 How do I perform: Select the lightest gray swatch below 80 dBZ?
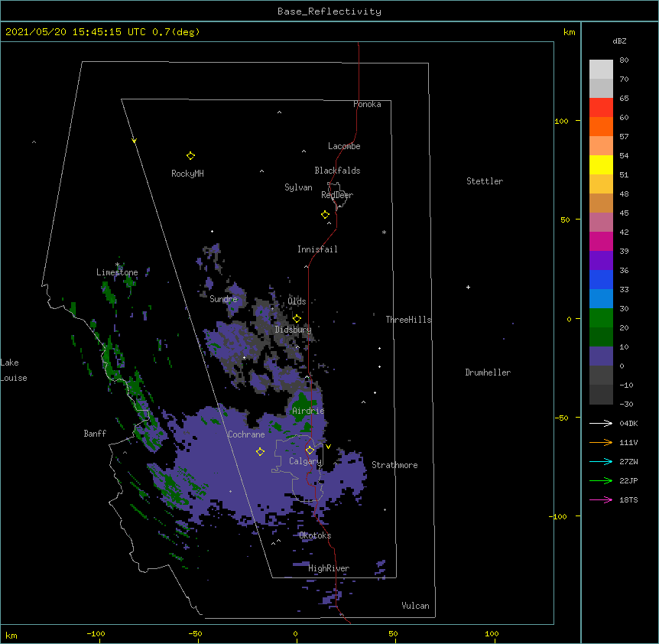point(601,70)
